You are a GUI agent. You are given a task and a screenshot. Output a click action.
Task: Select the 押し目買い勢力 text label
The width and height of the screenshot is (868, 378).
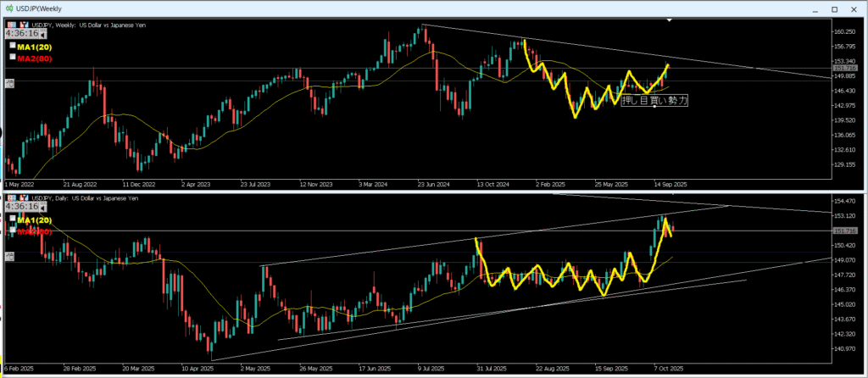(x=654, y=100)
